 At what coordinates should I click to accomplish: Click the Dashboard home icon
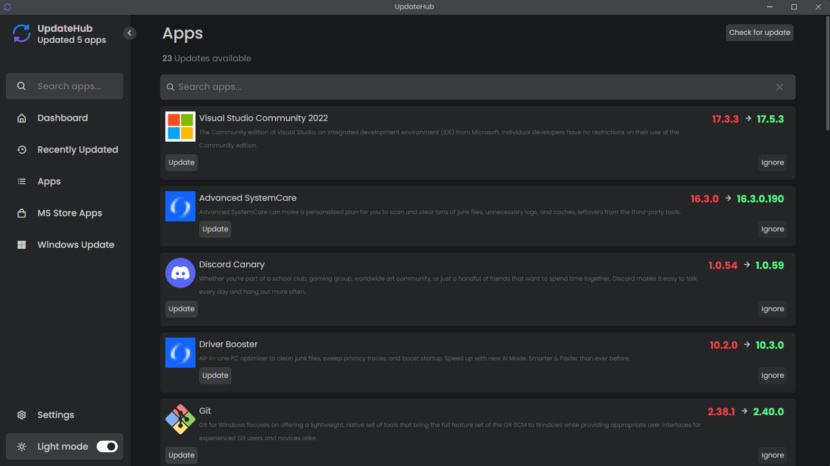click(x=22, y=118)
